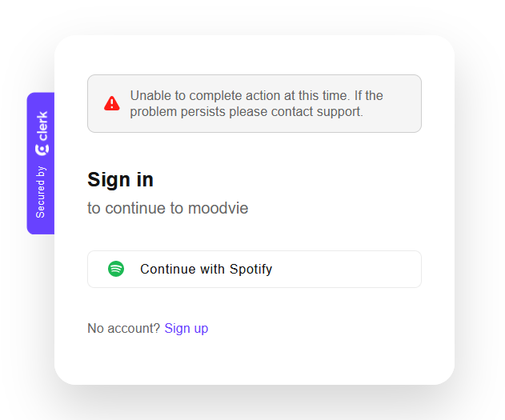Screen dimensions: 505x420
Task: Click the "Sign in" heading
Action: 120,179
